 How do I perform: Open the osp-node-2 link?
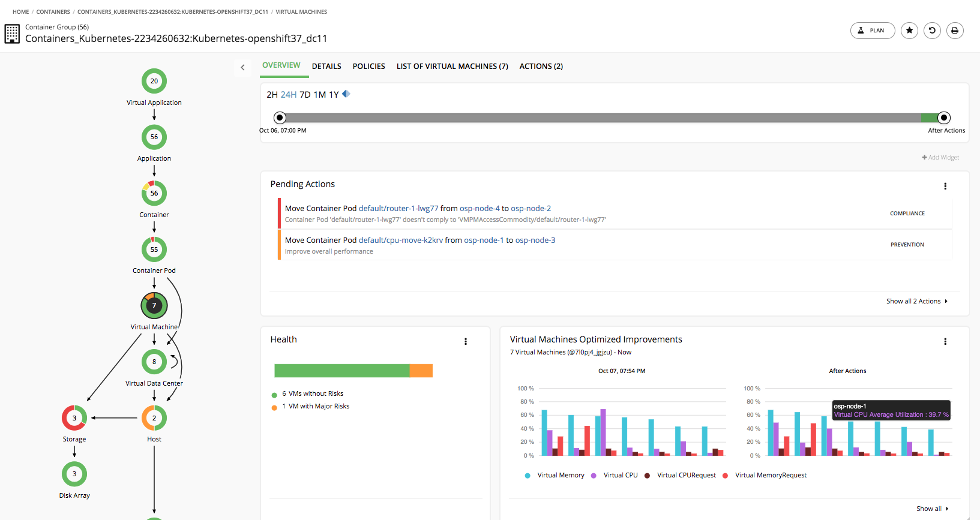click(531, 208)
